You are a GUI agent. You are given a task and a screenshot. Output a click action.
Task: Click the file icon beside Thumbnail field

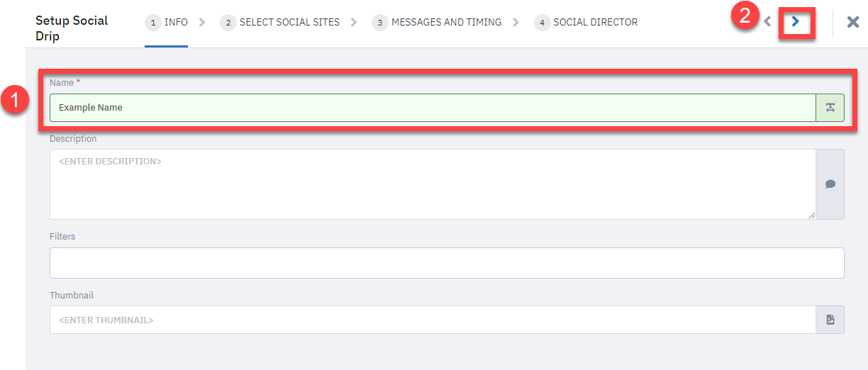coord(830,320)
